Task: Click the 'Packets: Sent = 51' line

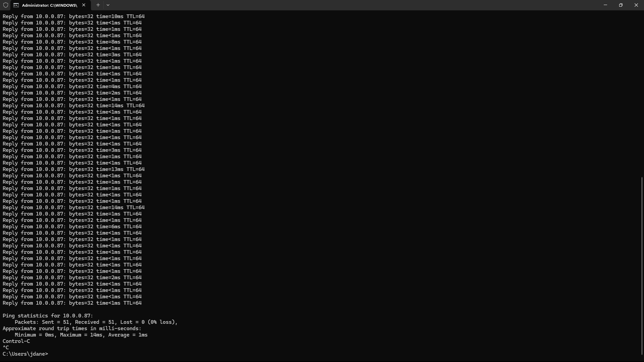Action: coord(96,322)
